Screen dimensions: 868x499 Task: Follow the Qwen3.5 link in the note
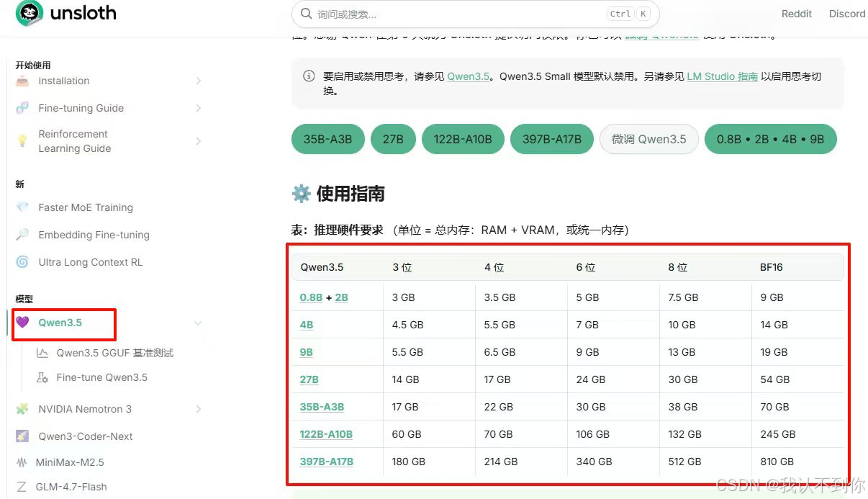coord(469,76)
